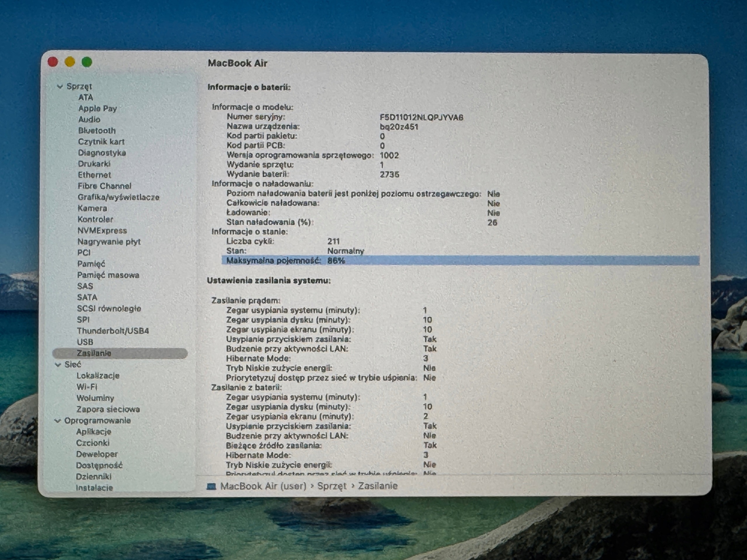
Task: Select the Maksymalna pojemność highlighted row
Action: (x=461, y=260)
